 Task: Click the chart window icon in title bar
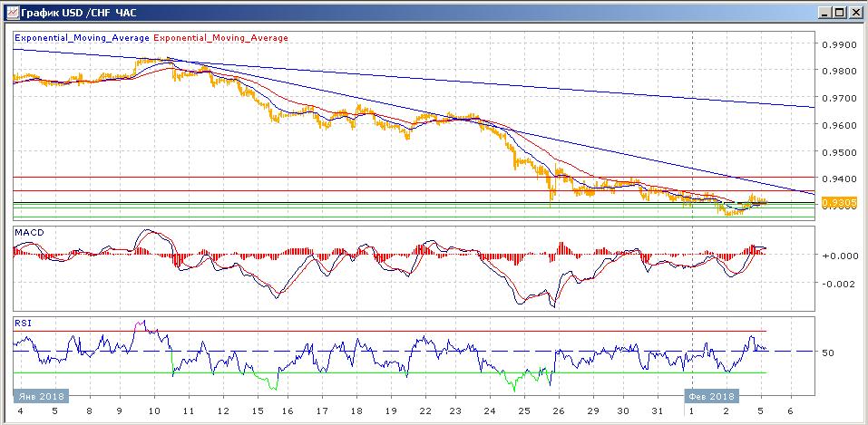12,11
